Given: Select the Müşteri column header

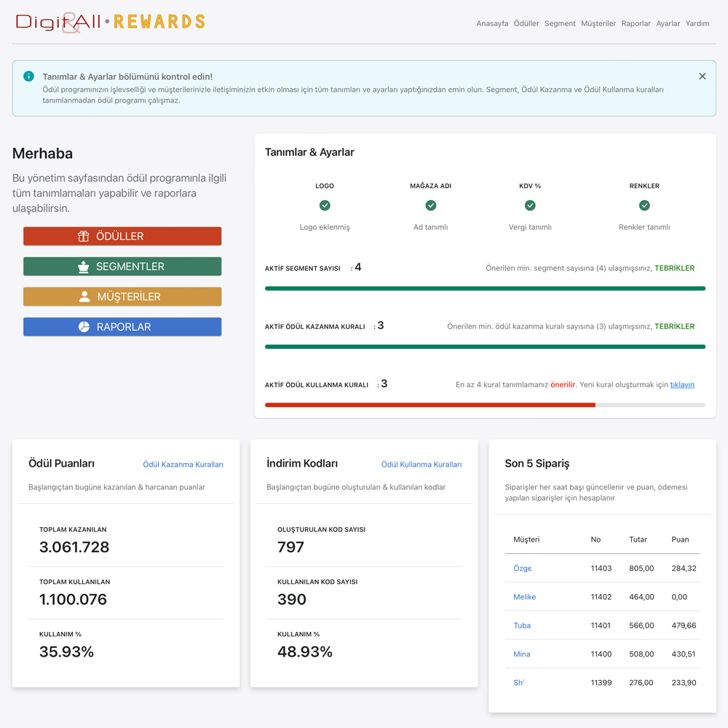Looking at the screenshot, I should pos(526,539).
